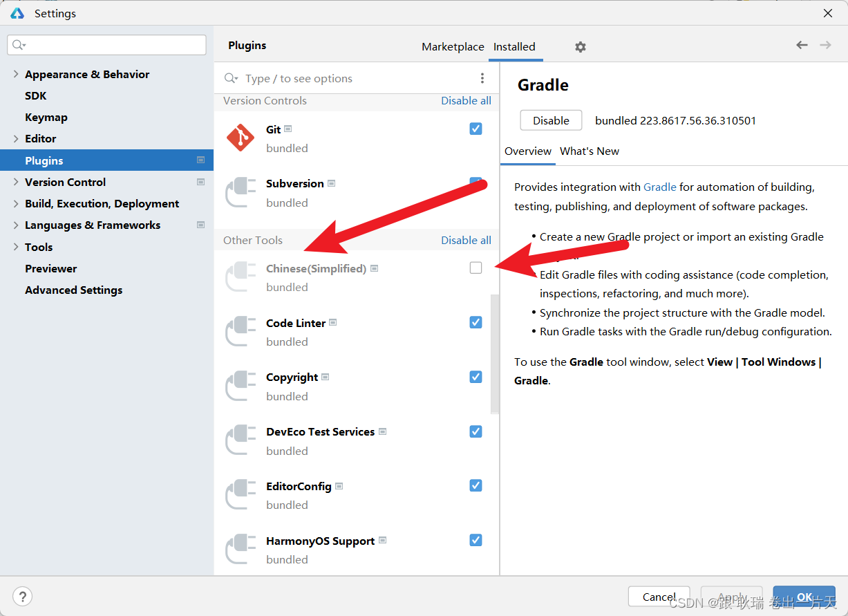Close the Settings dialog

coord(828,13)
